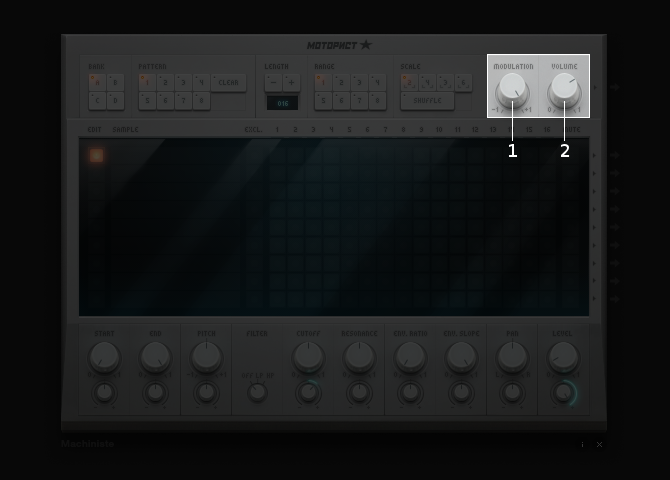Click the Filter OFF/LP/HP selector switch
This screenshot has height=480, width=670.
[x=257, y=392]
